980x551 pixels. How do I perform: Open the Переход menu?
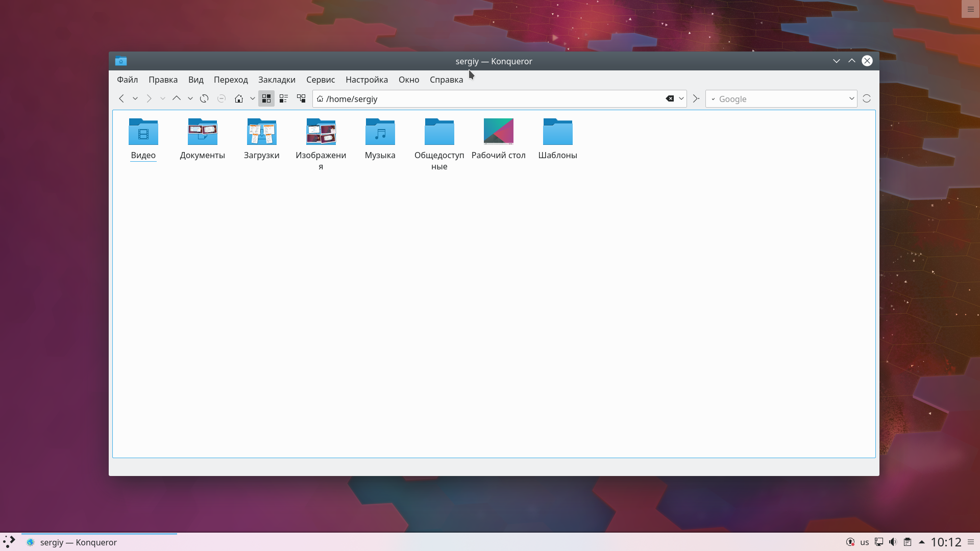click(x=231, y=80)
